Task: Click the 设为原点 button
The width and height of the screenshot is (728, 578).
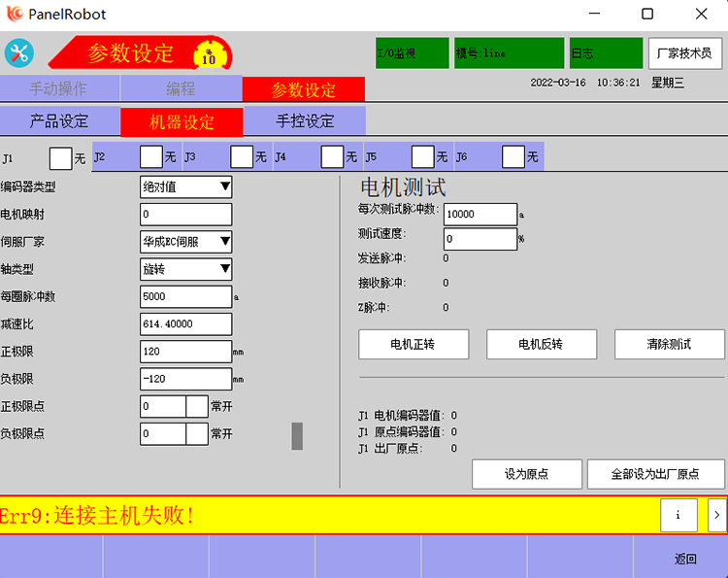Action: pyautogui.click(x=527, y=474)
